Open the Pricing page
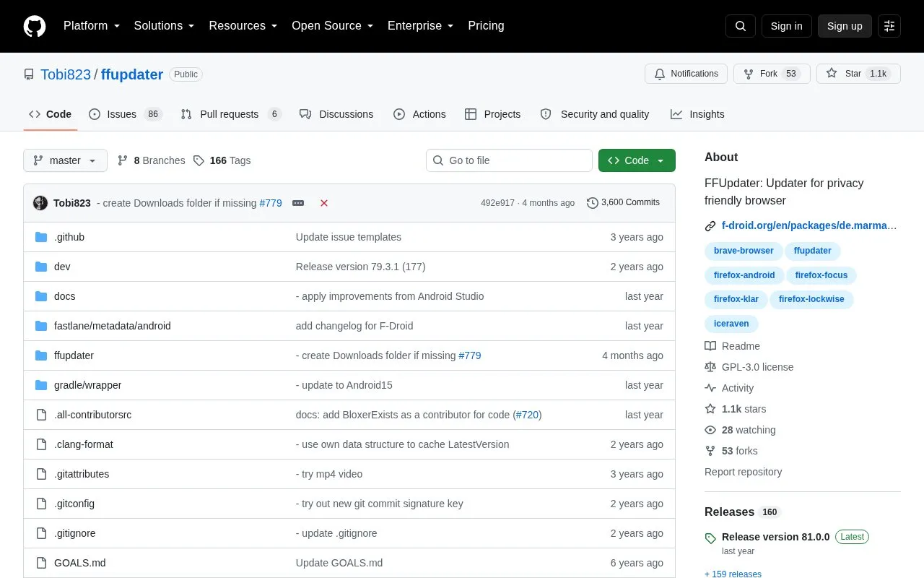Viewport: 924px width, 578px height. tap(486, 26)
